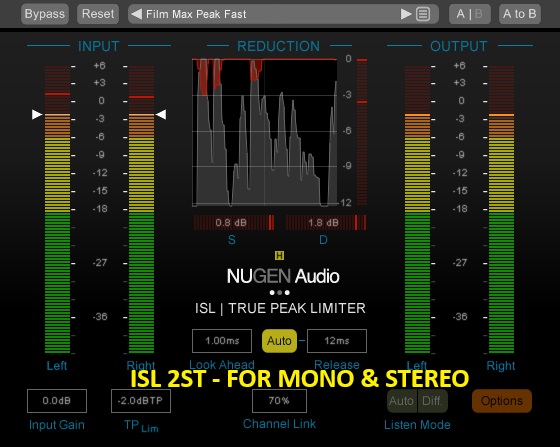Click the yellow H history indicator
The width and height of the screenshot is (560, 447).
coord(279,255)
